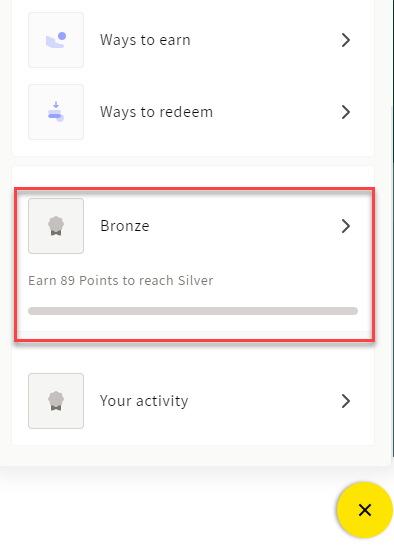Click the Bronze row empty area
Viewport: 394px width, 546px height.
tap(244, 226)
